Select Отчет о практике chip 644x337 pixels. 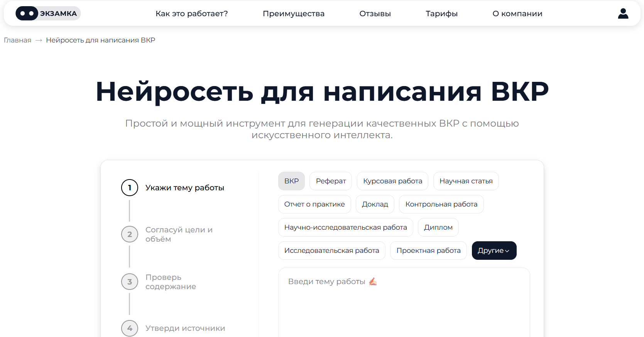point(314,204)
